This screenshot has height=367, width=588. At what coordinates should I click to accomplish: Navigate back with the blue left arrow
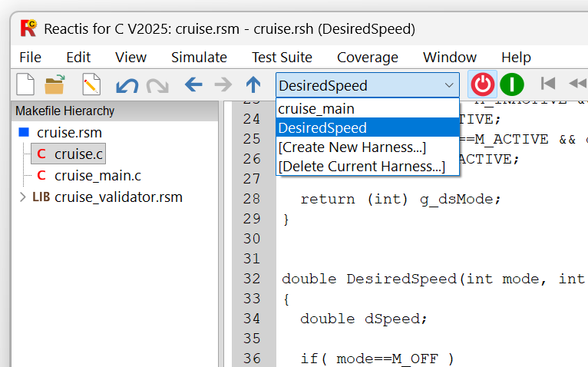coord(193,84)
